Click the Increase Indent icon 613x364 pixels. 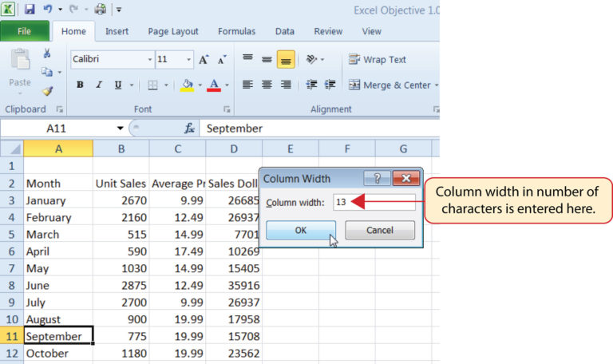pyautogui.click(x=330, y=85)
